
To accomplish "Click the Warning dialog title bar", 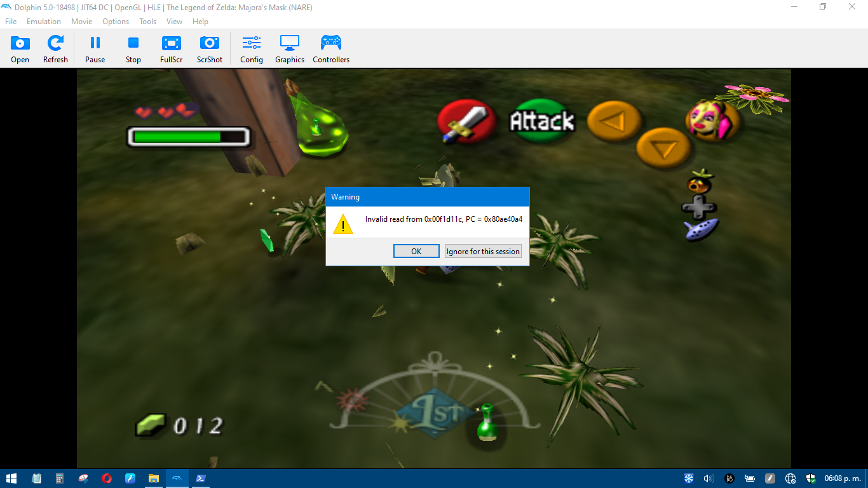I will click(428, 197).
